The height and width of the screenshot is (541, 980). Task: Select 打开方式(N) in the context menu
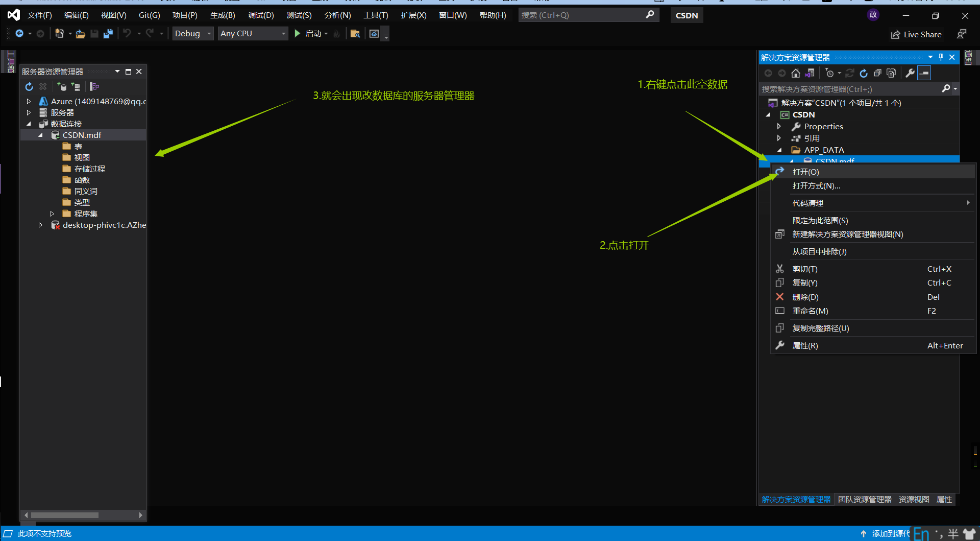coord(816,185)
